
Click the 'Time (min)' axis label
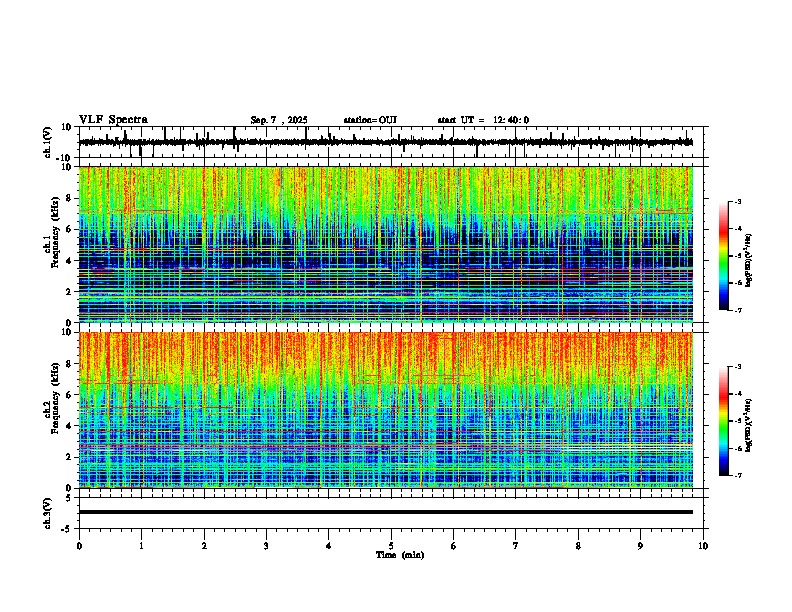click(x=400, y=555)
